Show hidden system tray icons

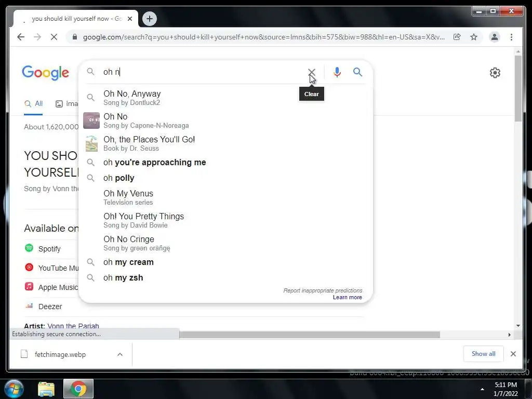482,389
